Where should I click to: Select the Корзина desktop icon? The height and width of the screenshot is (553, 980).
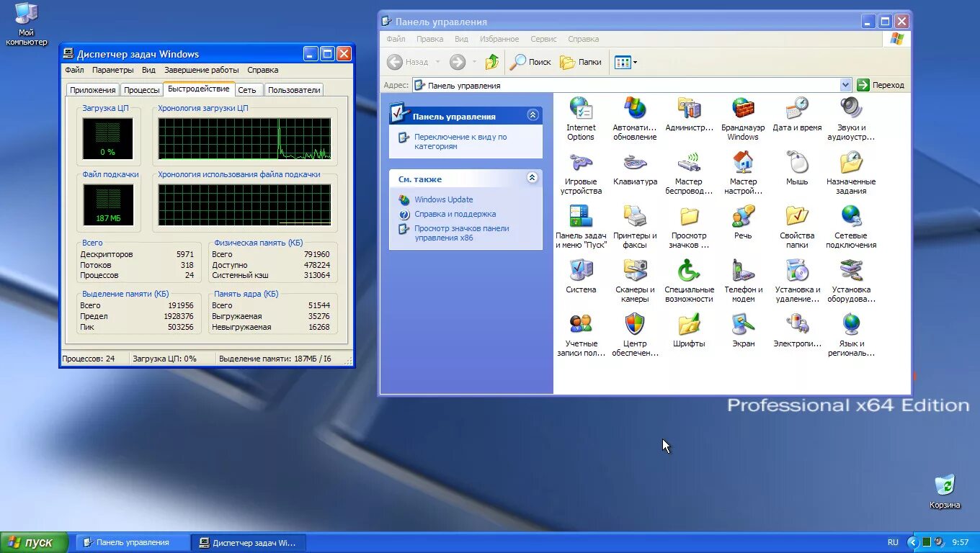(945, 491)
